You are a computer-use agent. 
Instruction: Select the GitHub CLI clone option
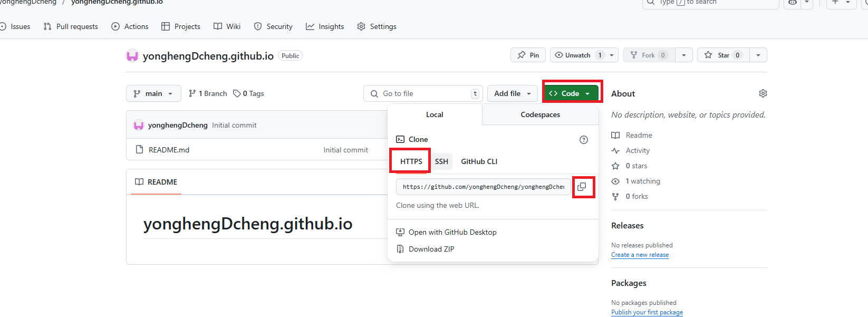pyautogui.click(x=479, y=161)
